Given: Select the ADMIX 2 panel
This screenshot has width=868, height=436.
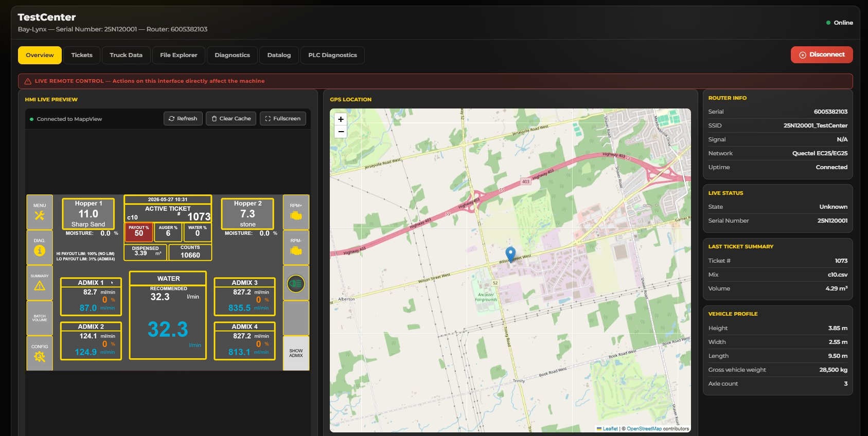Looking at the screenshot, I should (91, 341).
